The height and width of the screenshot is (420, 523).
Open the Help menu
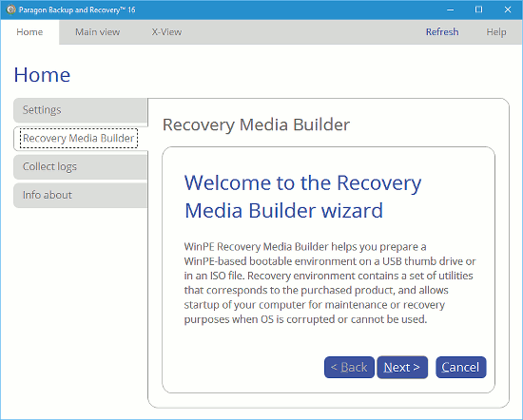[x=496, y=32]
